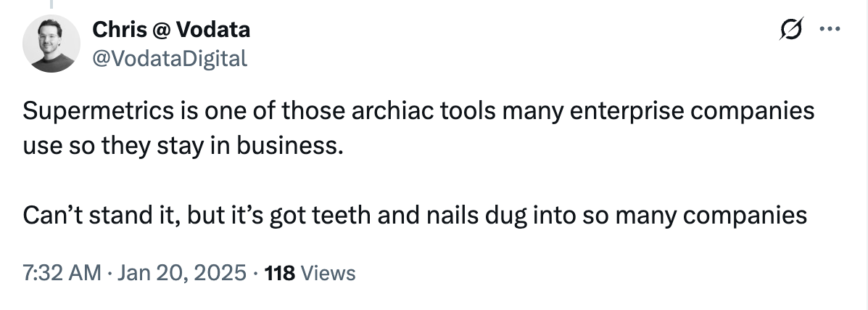
Task: Click the 7:32 AM timestamp
Action: pyautogui.click(x=62, y=273)
